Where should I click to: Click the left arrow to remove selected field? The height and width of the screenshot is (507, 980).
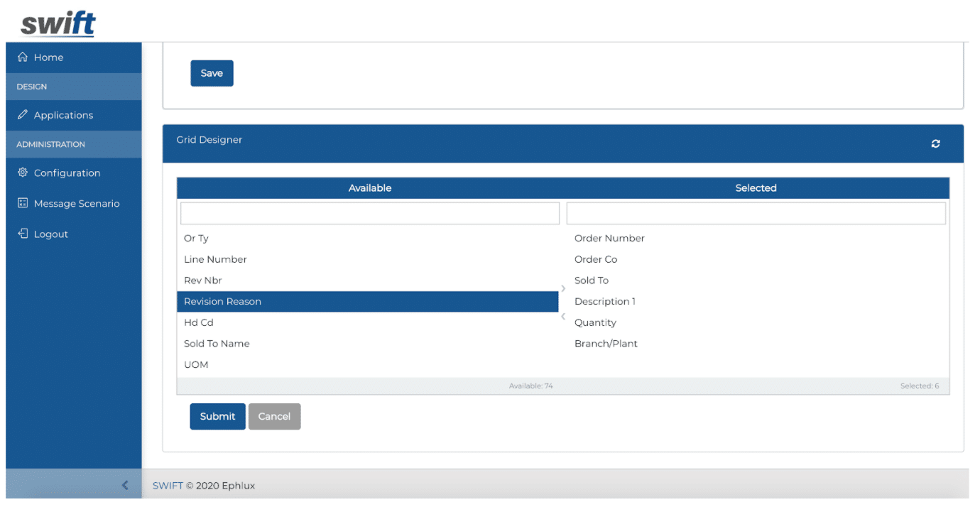coord(562,317)
